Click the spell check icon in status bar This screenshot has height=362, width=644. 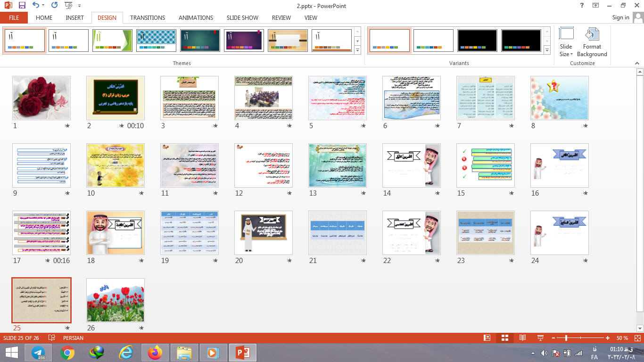point(52,338)
